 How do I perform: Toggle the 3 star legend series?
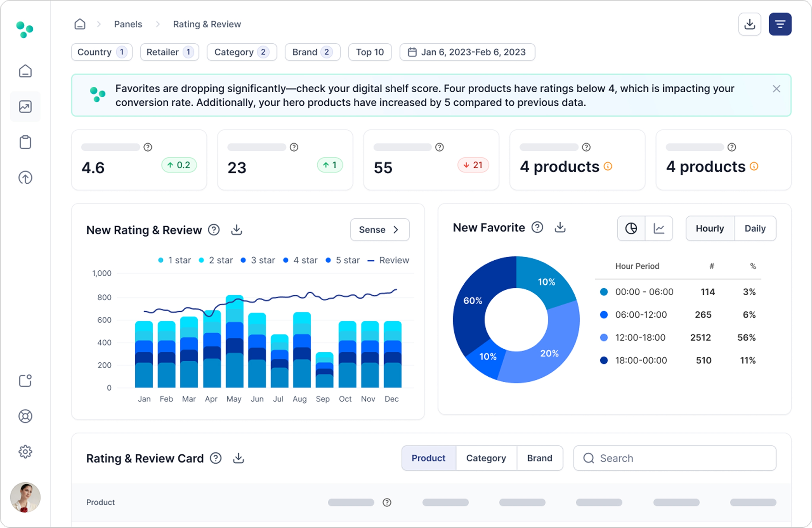coord(258,260)
